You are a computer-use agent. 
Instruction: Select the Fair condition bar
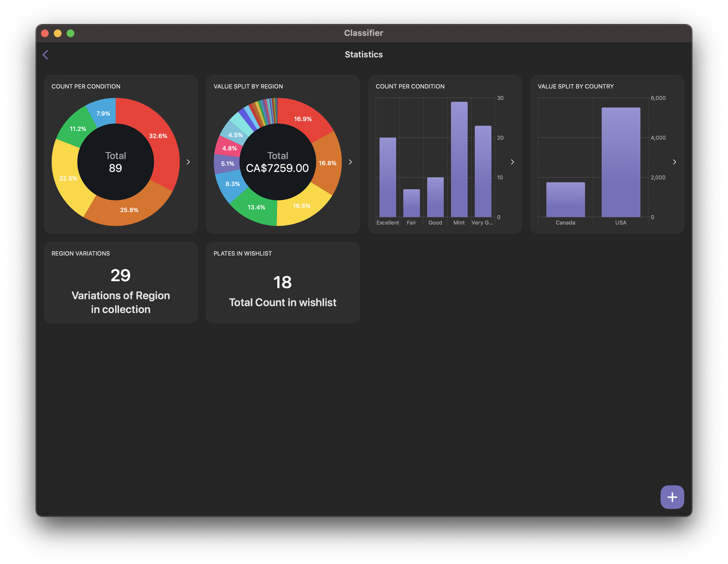pyautogui.click(x=411, y=203)
